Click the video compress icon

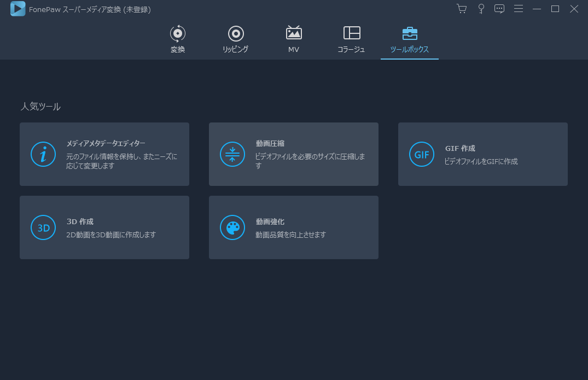(232, 154)
